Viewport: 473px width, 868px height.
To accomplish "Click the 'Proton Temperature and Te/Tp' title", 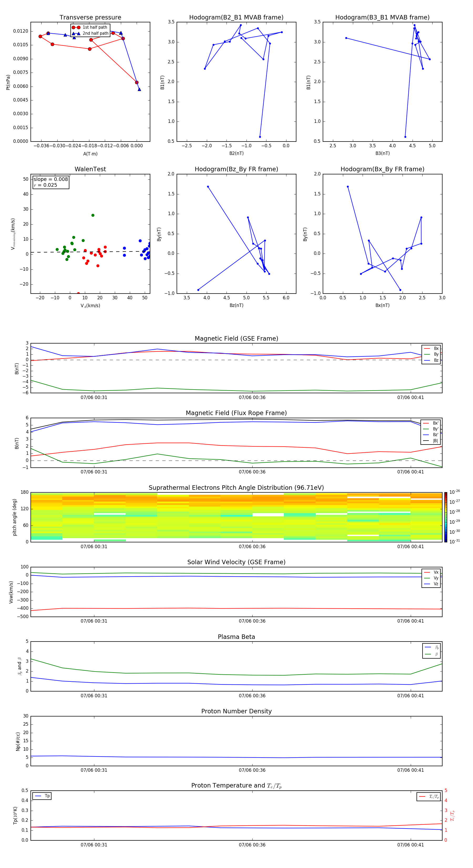I will 236,785.
